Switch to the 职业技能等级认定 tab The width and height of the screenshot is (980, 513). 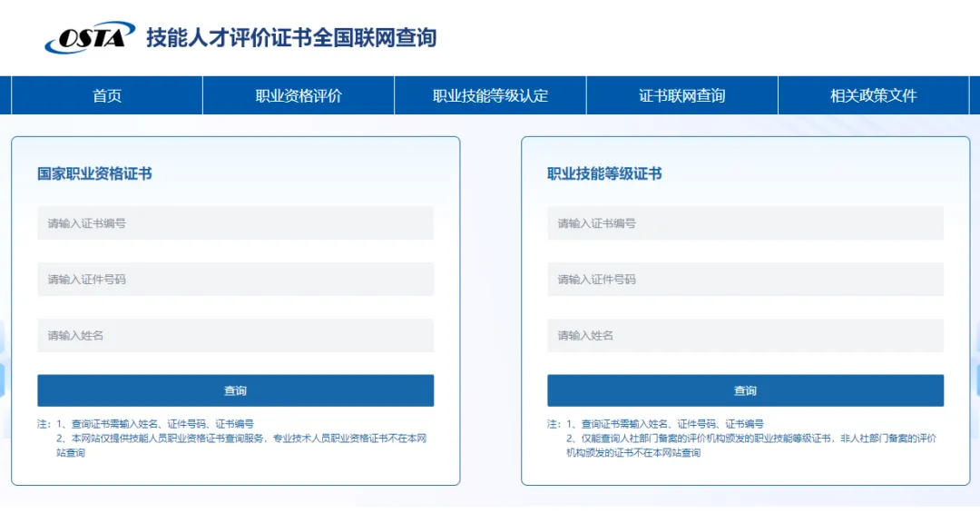click(490, 95)
